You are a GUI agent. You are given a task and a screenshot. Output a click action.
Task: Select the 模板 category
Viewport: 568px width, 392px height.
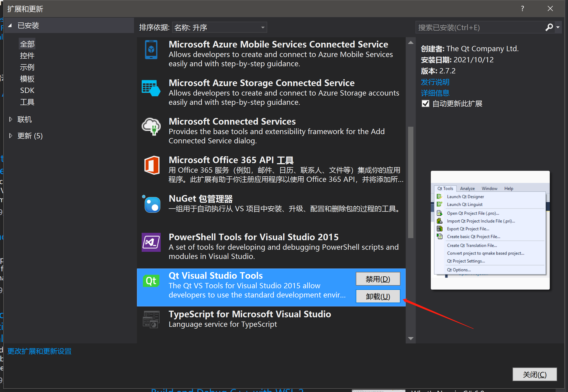(27, 79)
